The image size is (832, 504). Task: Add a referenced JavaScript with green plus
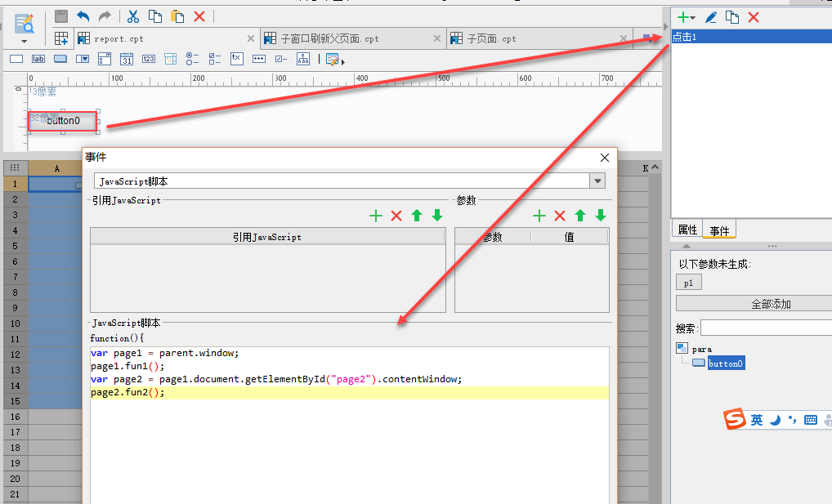point(376,216)
